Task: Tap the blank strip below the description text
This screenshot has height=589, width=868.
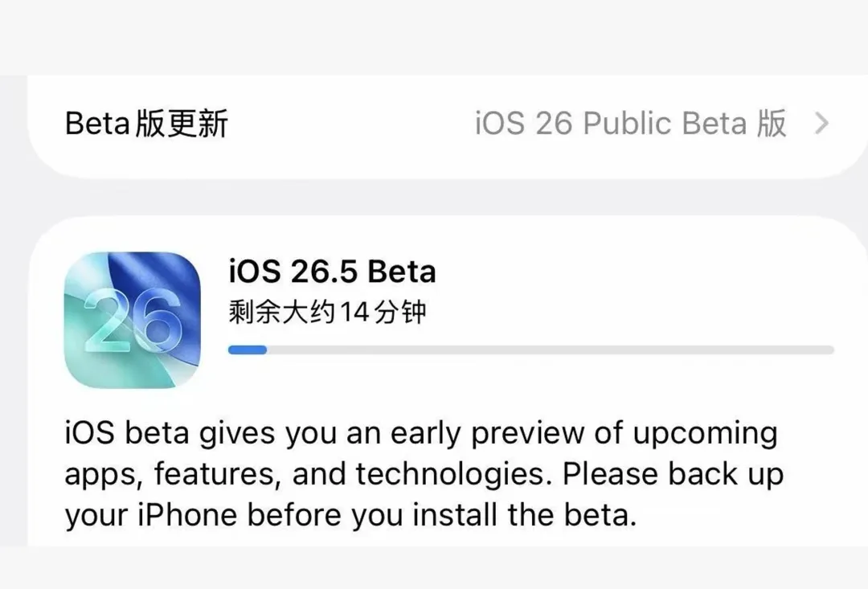Action: pos(434,567)
